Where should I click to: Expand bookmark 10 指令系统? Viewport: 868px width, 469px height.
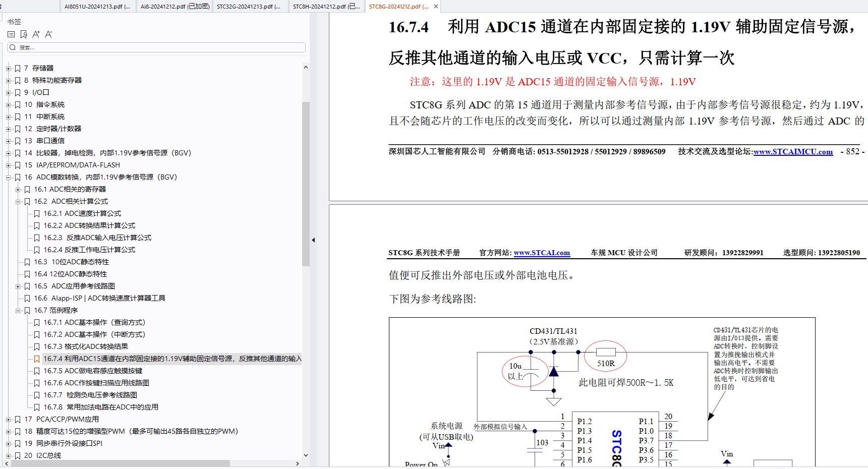[x=8, y=104]
